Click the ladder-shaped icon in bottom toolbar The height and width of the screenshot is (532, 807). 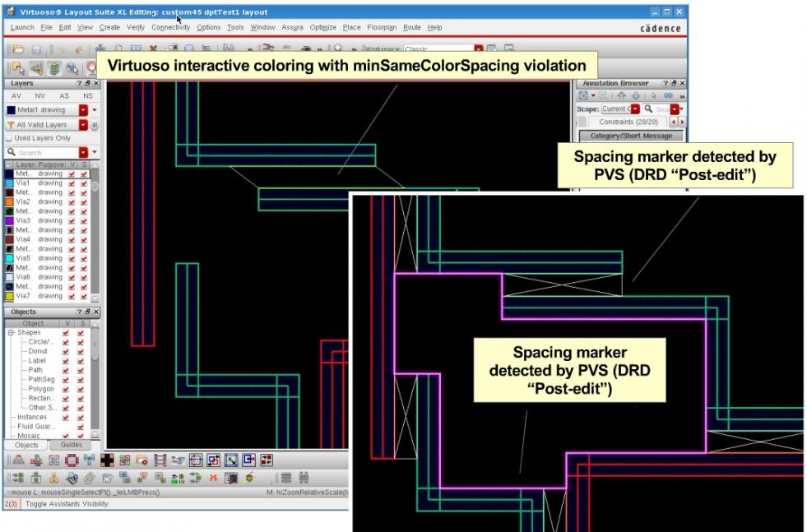pyautogui.click(x=160, y=460)
